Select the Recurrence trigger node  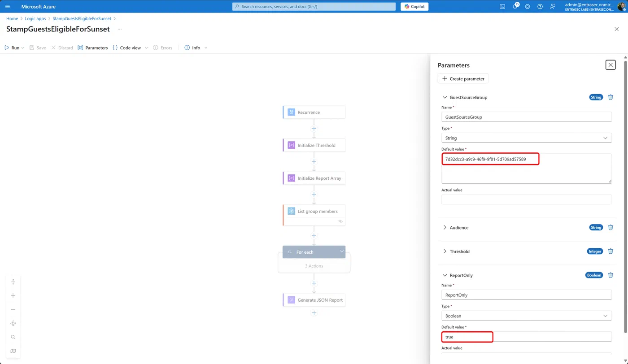(314, 113)
